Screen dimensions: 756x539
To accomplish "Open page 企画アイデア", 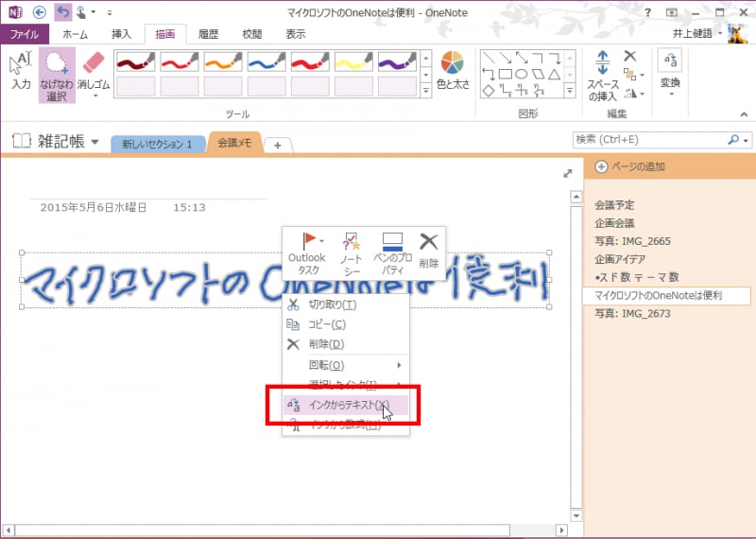I will pyautogui.click(x=620, y=259).
